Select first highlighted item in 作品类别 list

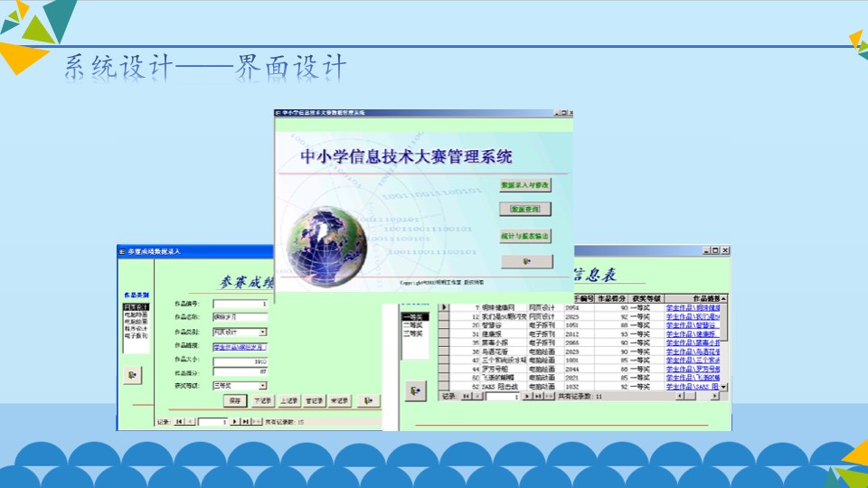[x=136, y=307]
